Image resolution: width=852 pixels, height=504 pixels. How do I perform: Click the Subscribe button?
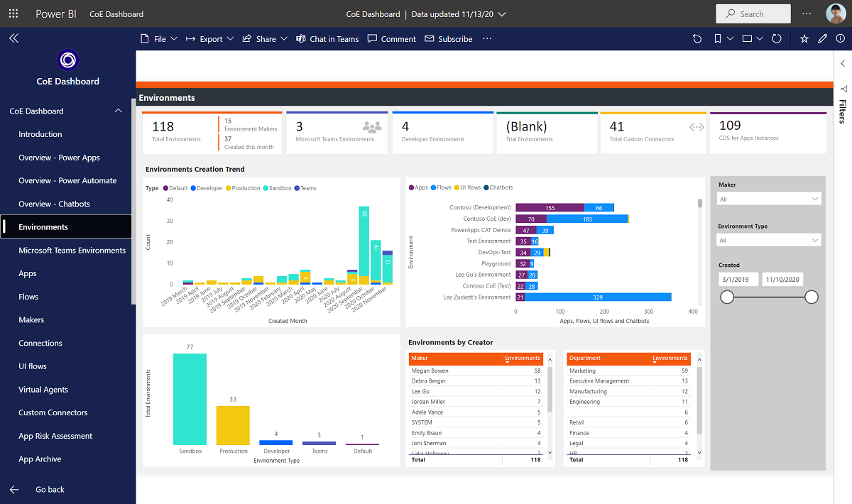(x=449, y=39)
